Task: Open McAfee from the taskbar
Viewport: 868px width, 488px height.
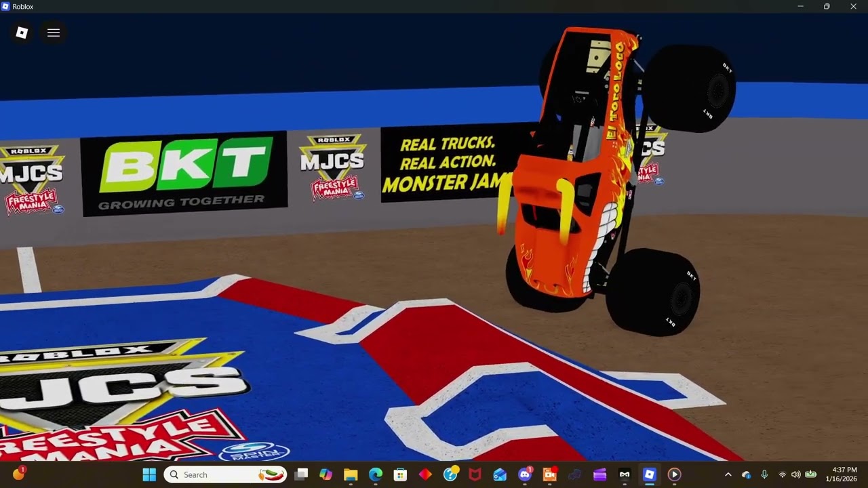Action: click(475, 474)
